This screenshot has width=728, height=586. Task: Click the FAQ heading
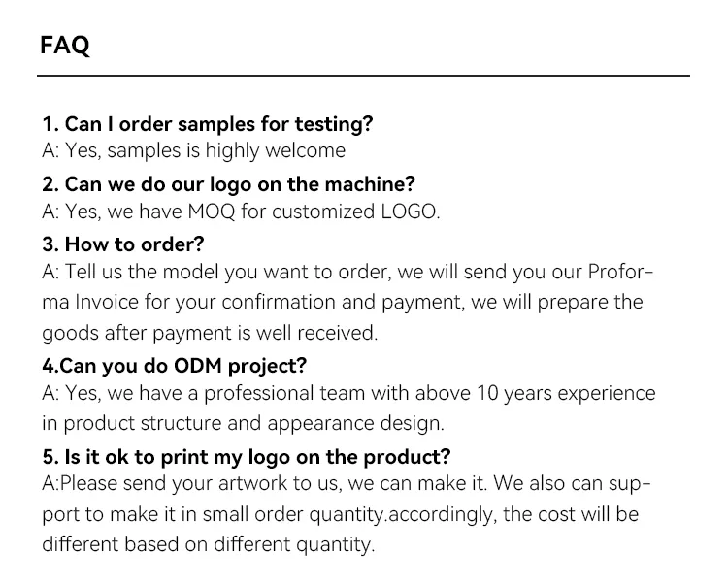(65, 46)
